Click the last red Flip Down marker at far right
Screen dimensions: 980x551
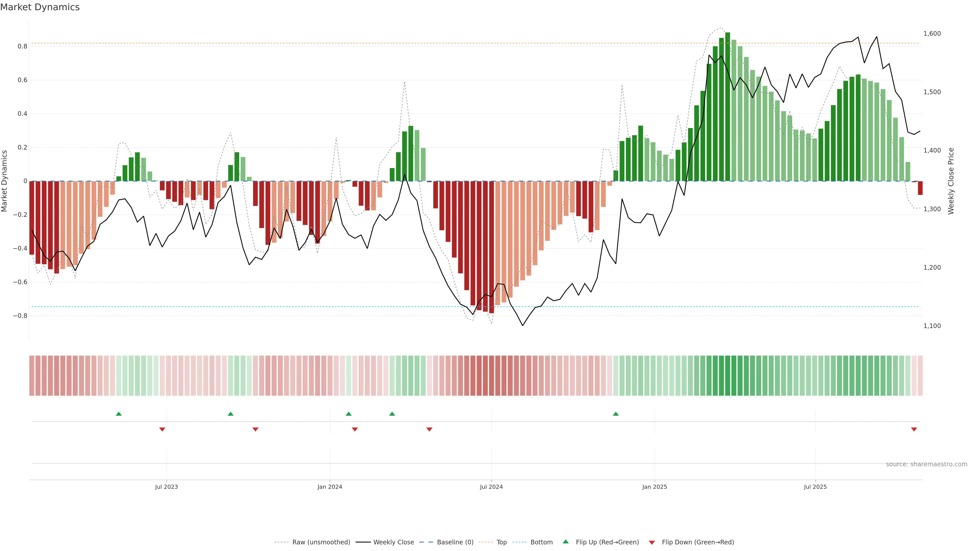point(914,429)
